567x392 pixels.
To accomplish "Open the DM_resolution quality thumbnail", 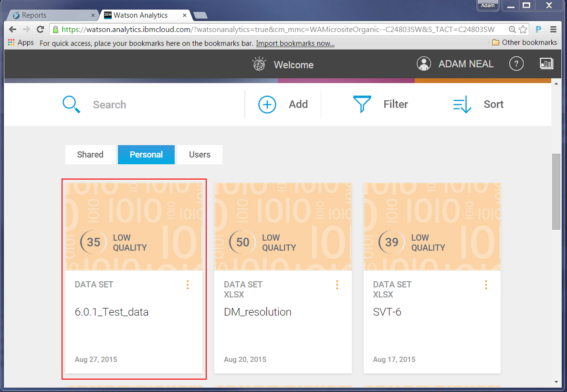I will 283,226.
